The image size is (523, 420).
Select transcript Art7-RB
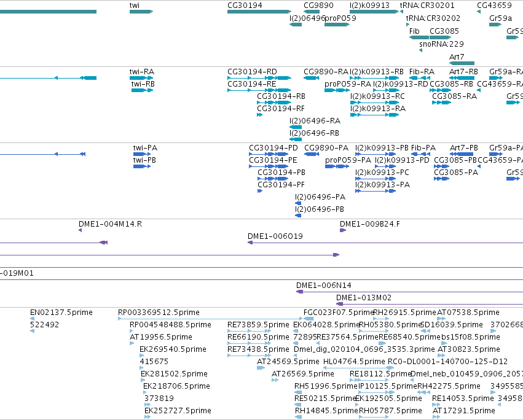click(463, 72)
